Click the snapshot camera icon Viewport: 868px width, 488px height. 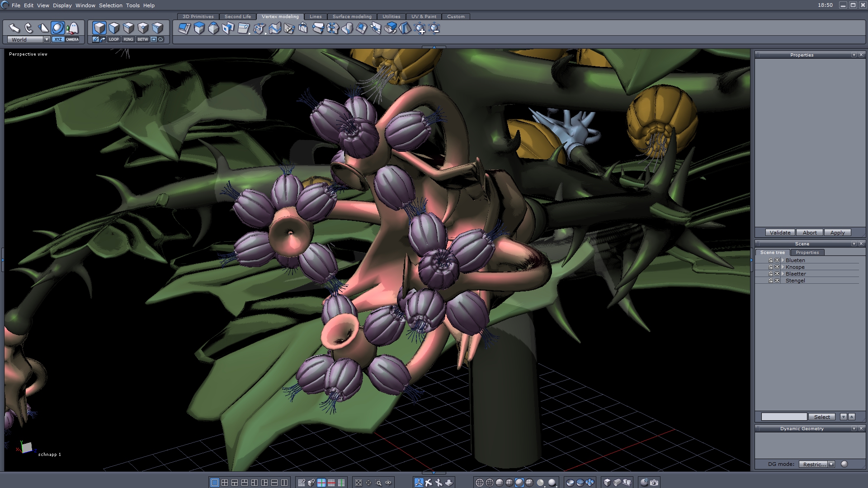coord(654,483)
